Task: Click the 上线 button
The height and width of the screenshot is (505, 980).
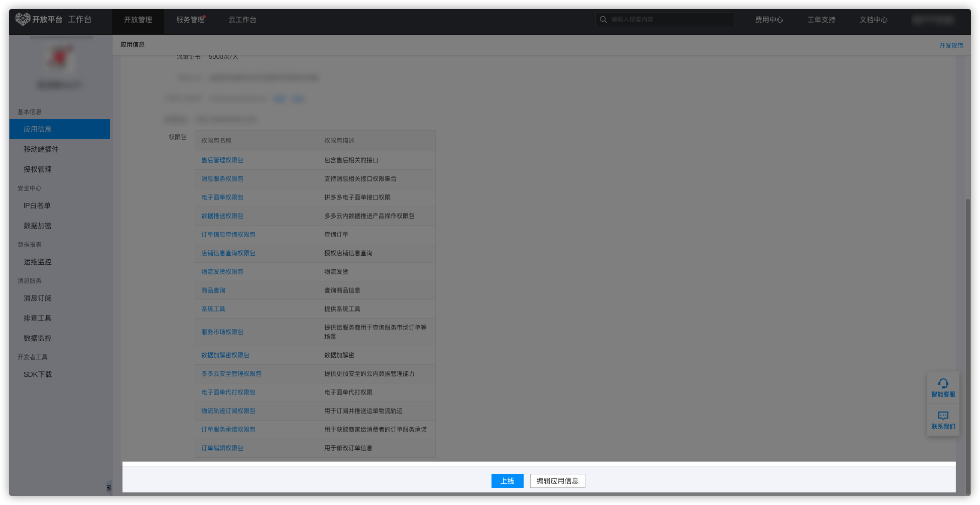Action: pyautogui.click(x=507, y=481)
